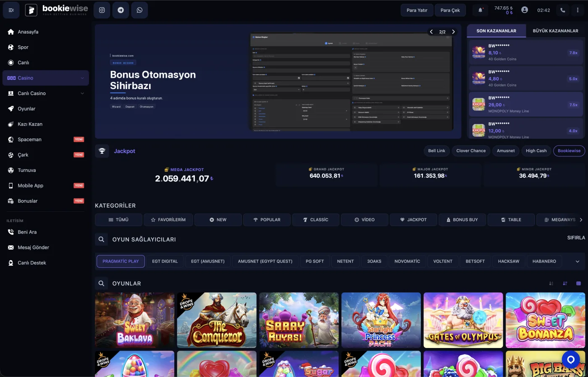
Task: Collapse the sidebar with the hamburger icon
Action: click(x=11, y=10)
